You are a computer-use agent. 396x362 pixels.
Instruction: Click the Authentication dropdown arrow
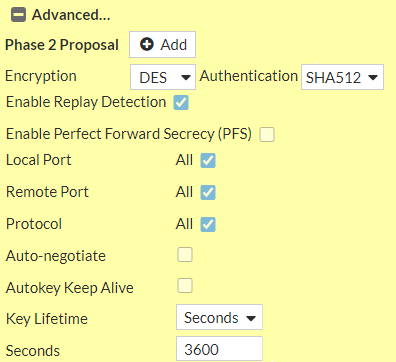tap(373, 78)
